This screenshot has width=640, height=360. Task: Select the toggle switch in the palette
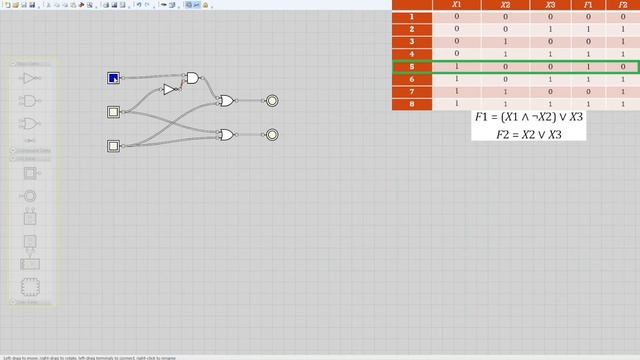(31, 173)
